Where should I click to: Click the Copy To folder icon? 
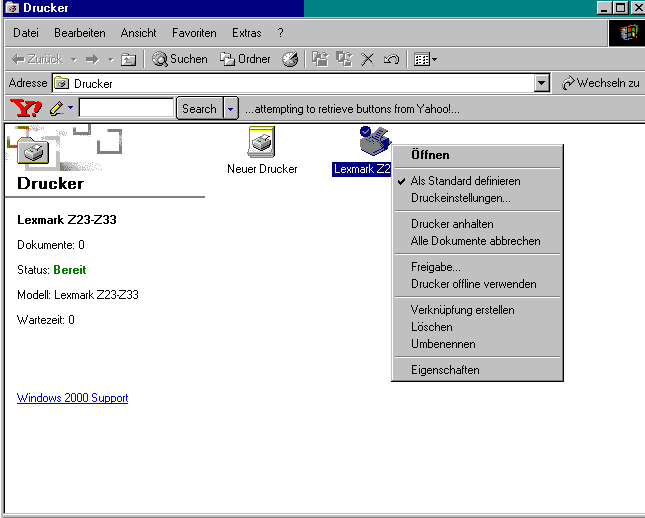tap(344, 59)
